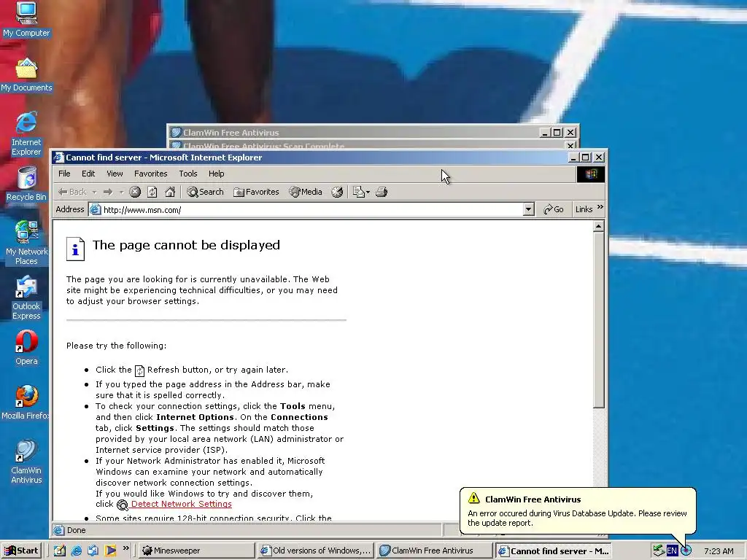Switch to ClamWin Free Antivirus taskbar button
This screenshot has width=747, height=560.
[434, 551]
